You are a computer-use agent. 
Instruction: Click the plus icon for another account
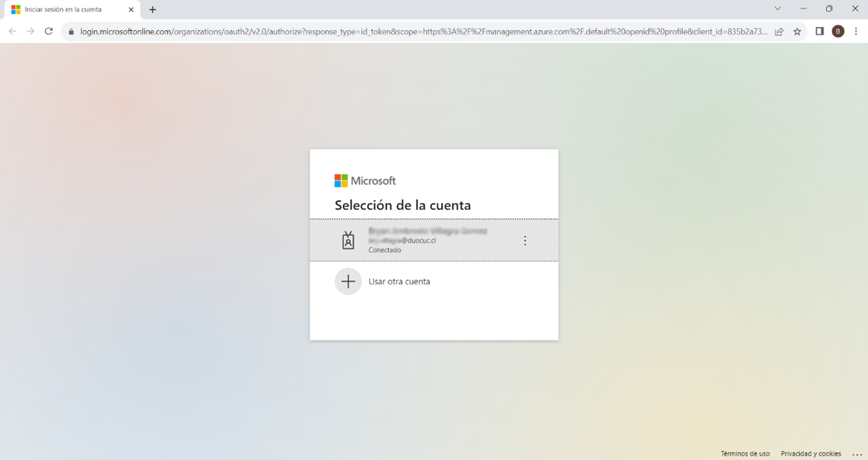[348, 281]
